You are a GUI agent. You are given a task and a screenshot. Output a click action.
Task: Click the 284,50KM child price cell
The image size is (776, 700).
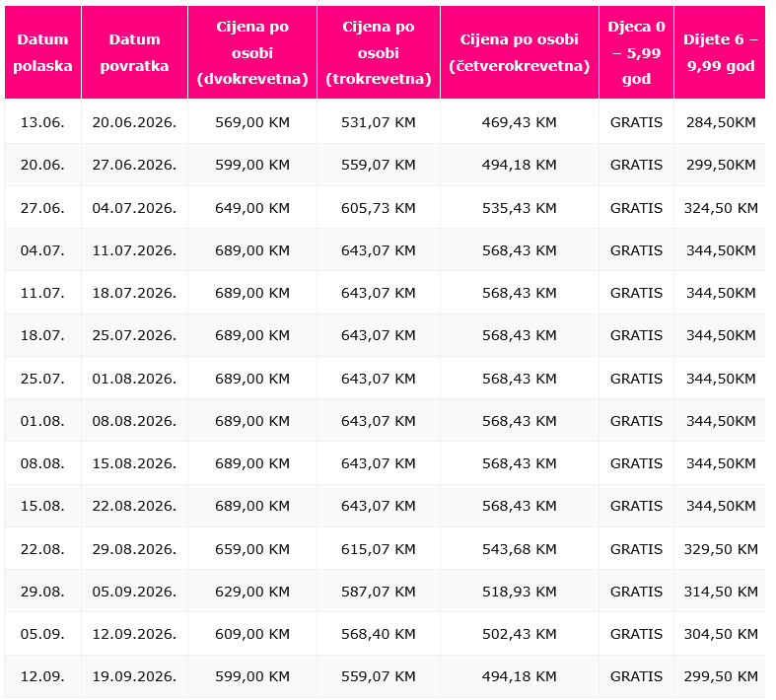pos(720,122)
